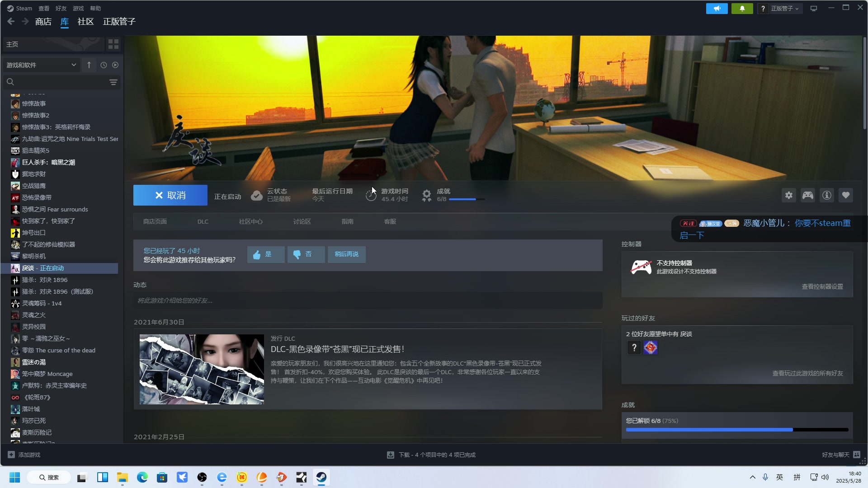Click the achievements progress bar 6/8
Viewport: 868px width, 488px height.
[x=467, y=199]
